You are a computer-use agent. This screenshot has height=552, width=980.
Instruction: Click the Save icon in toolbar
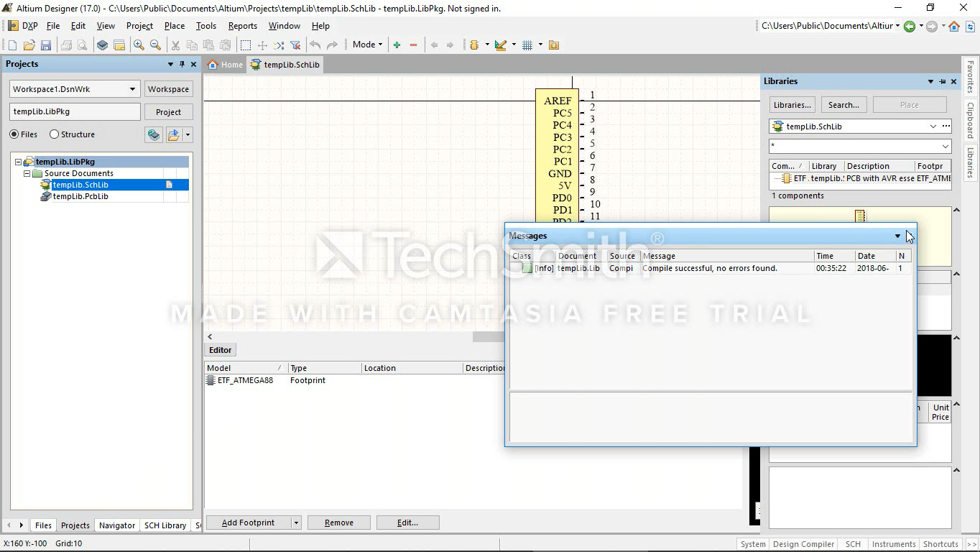[45, 45]
